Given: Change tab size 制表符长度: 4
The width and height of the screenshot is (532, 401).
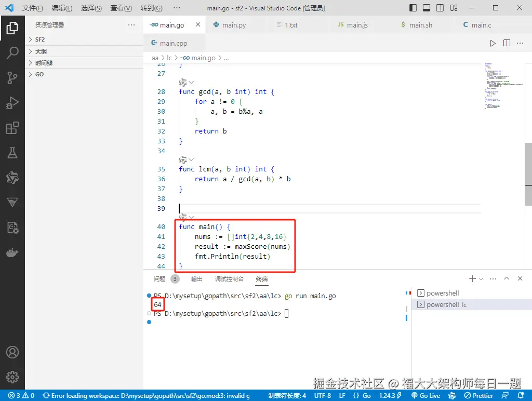Looking at the screenshot, I should tap(287, 396).
